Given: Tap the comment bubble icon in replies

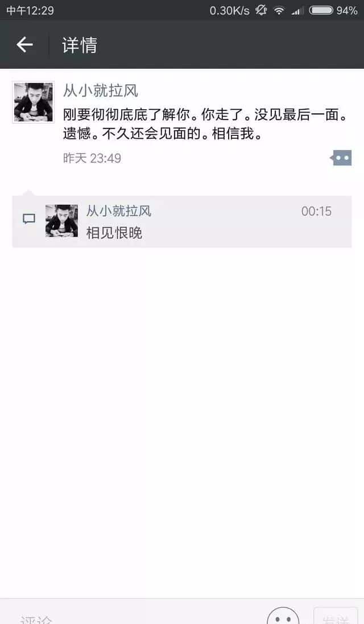Looking at the screenshot, I should click(29, 219).
